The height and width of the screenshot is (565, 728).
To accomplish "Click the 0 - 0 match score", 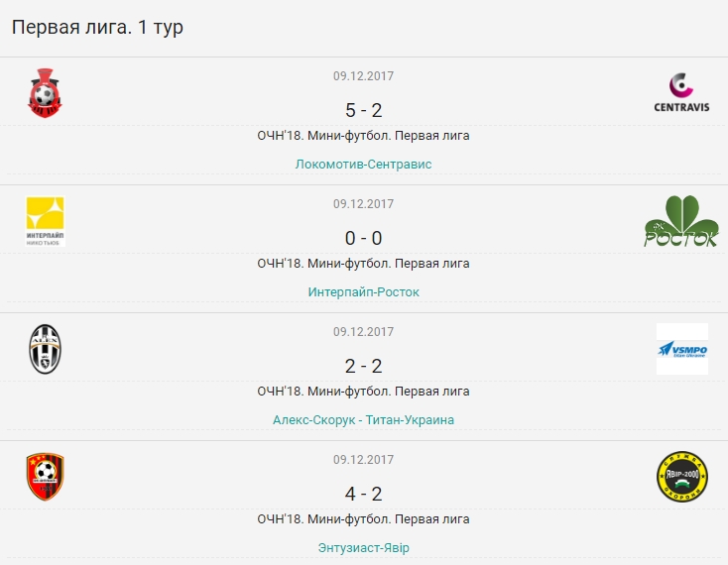I will pyautogui.click(x=364, y=239).
